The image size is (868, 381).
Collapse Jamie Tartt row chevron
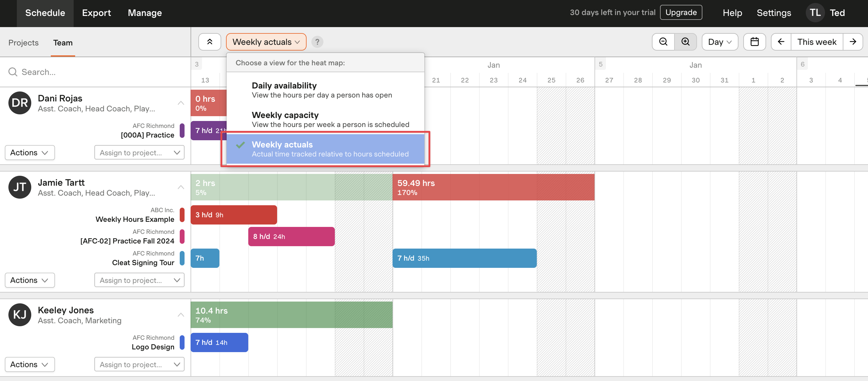pyautogui.click(x=181, y=187)
